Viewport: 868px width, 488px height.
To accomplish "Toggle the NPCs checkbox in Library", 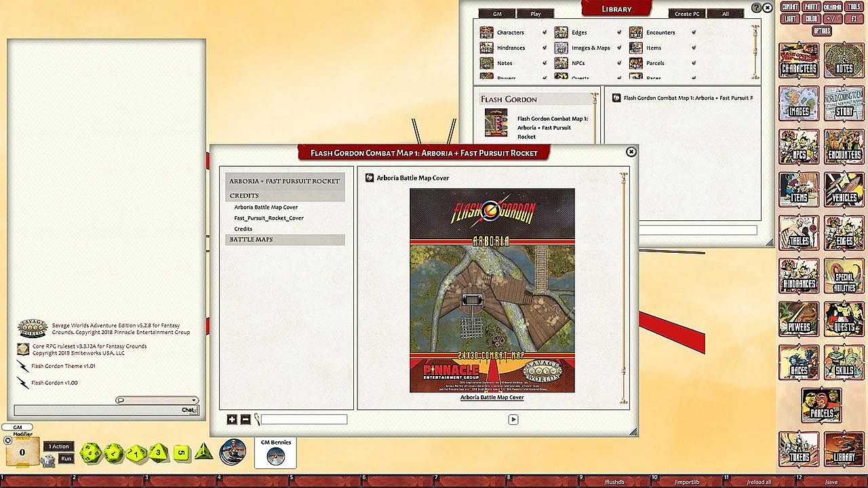I will tap(619, 63).
